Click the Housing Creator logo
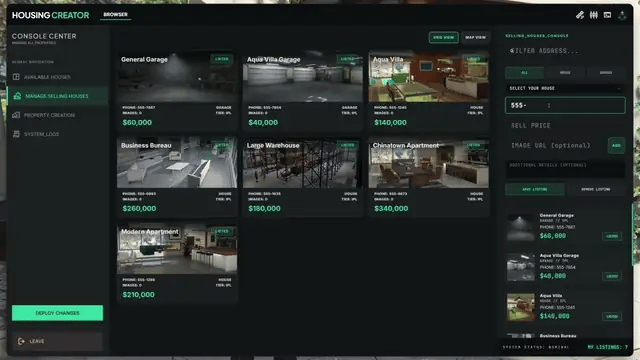Screen dimensions: 640x360 click(50, 16)
